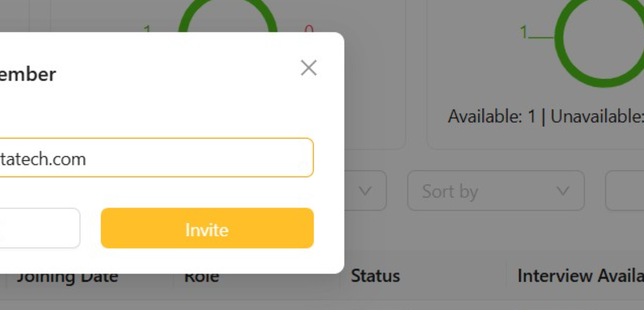The height and width of the screenshot is (310, 644).
Task: Click the Joining Date column header
Action: click(x=68, y=278)
